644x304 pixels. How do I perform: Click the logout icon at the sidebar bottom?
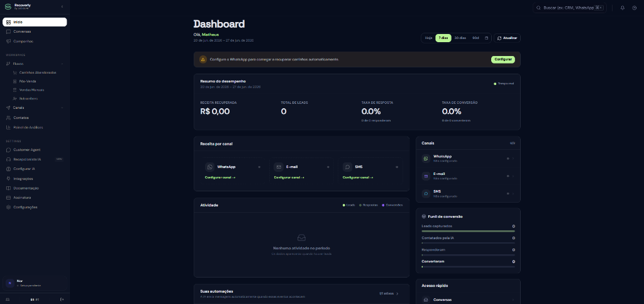[62, 300]
